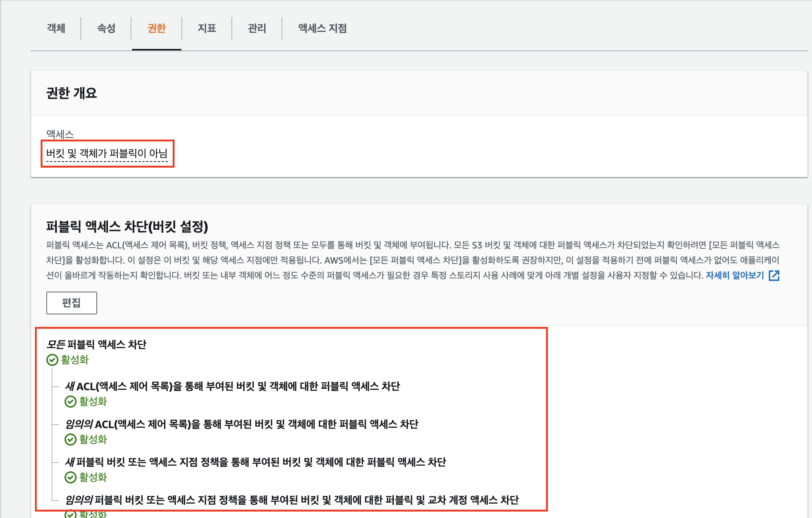Switch to the 속성 tab

coord(106,28)
